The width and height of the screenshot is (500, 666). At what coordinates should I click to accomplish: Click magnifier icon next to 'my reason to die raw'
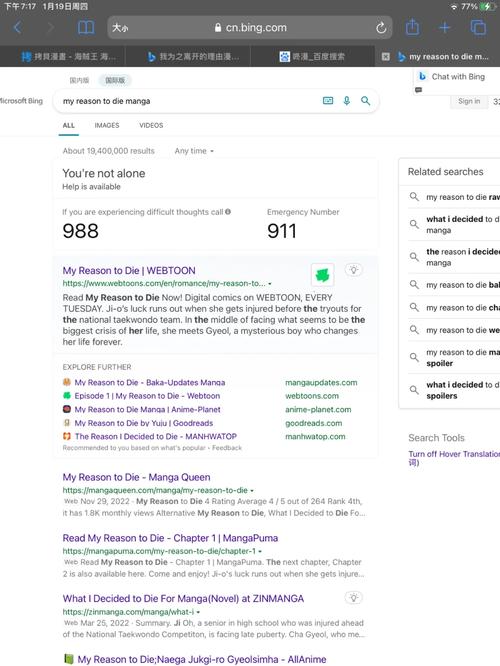(x=414, y=197)
